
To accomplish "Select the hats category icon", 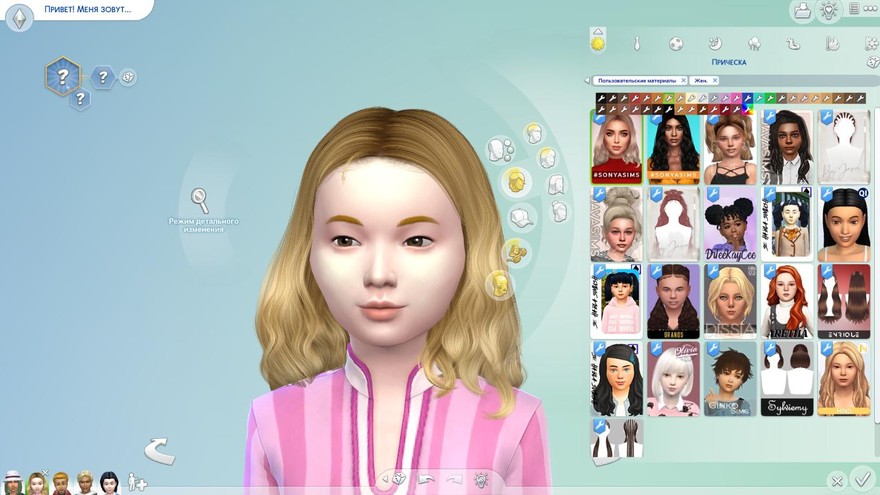I will [x=519, y=217].
